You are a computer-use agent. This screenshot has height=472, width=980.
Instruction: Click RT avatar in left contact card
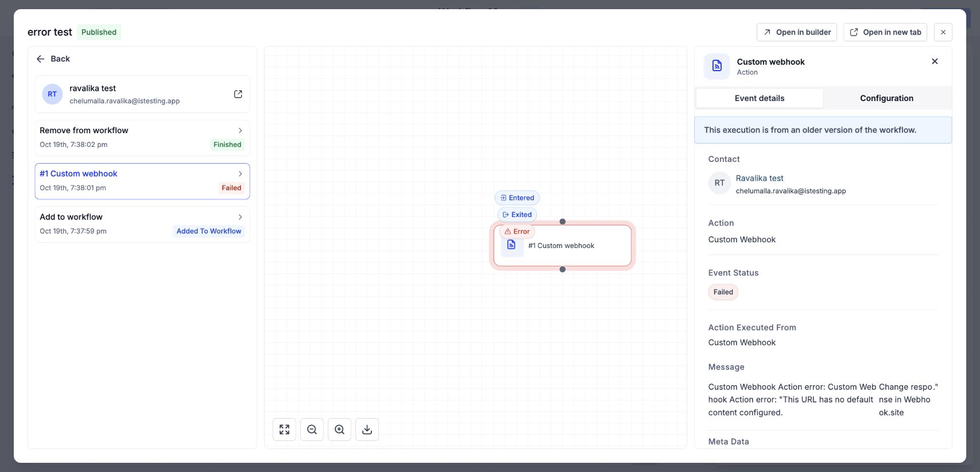click(x=52, y=94)
